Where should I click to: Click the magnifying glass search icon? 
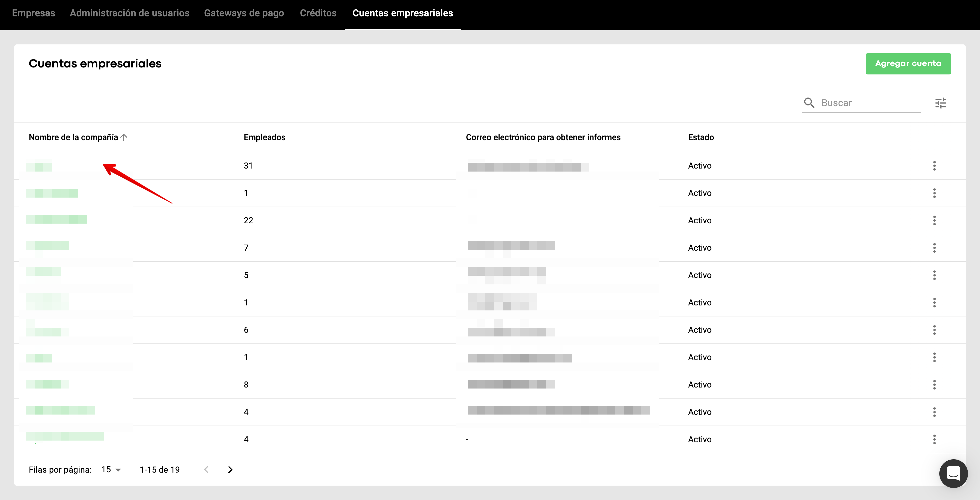(x=809, y=103)
